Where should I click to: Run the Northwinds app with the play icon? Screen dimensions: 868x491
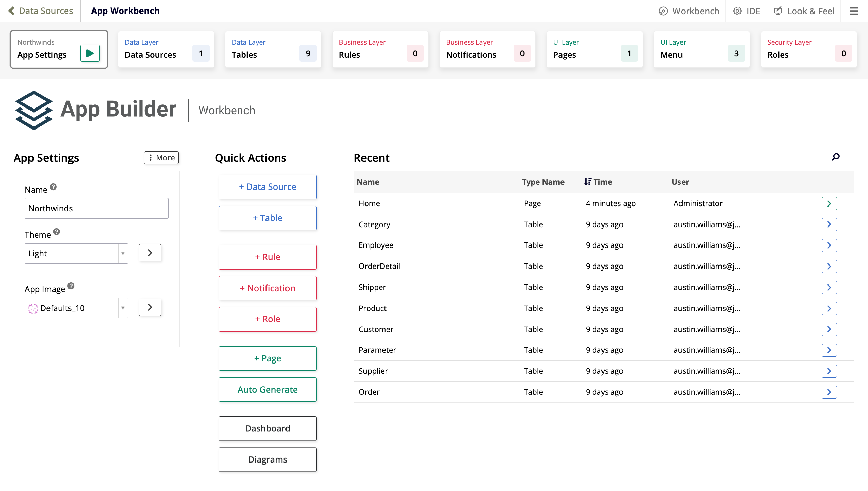click(x=90, y=53)
